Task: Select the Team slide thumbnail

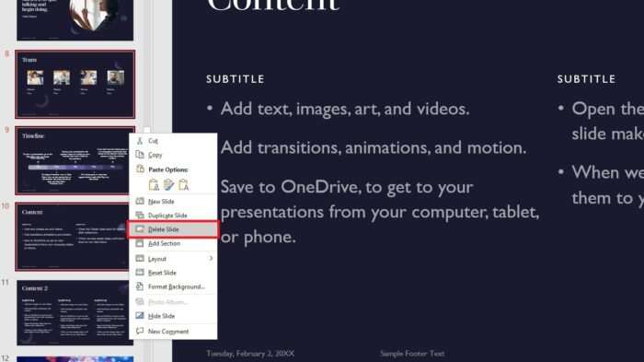Action: tap(75, 85)
